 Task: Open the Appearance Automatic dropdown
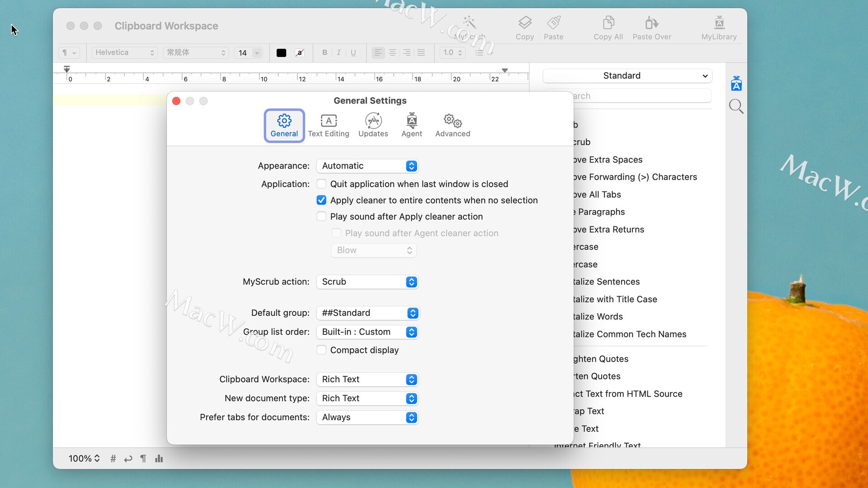[367, 166]
